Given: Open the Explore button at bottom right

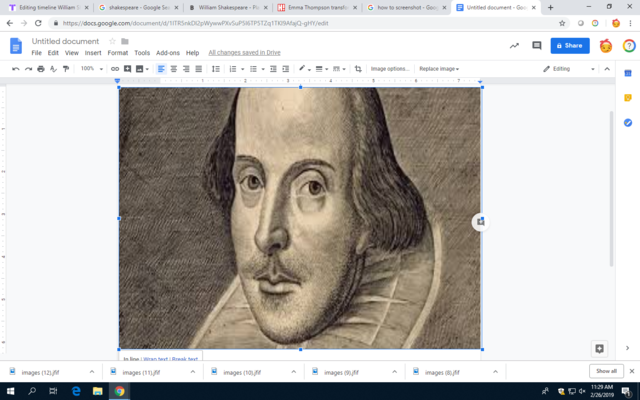Looking at the screenshot, I should (x=599, y=349).
